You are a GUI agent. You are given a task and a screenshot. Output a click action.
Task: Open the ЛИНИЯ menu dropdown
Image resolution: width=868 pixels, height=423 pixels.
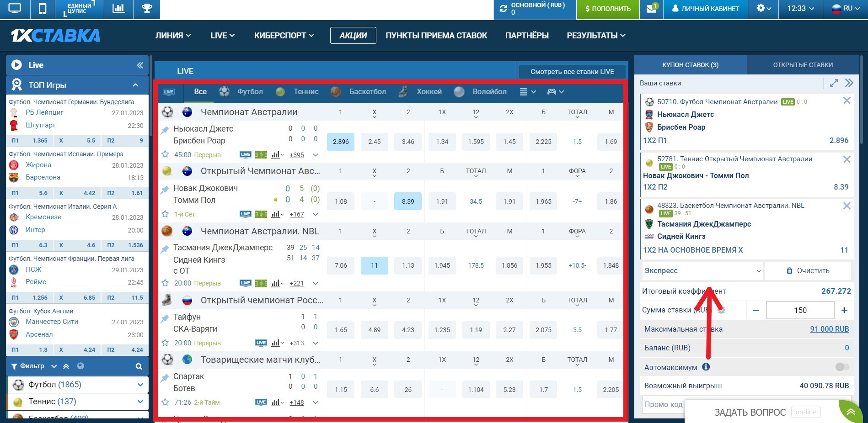[x=173, y=36]
